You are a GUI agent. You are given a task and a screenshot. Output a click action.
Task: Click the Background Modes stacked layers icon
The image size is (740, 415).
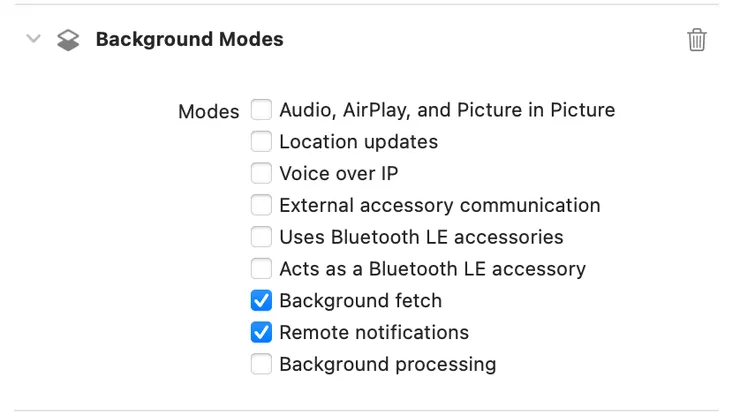point(67,40)
